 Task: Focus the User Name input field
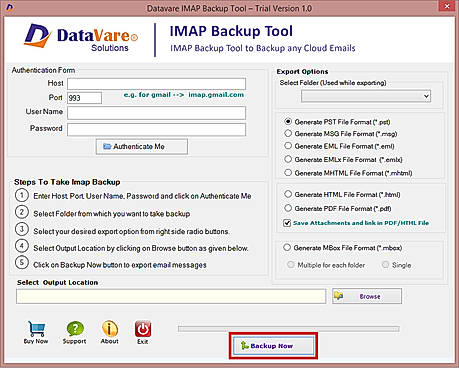[157, 113]
